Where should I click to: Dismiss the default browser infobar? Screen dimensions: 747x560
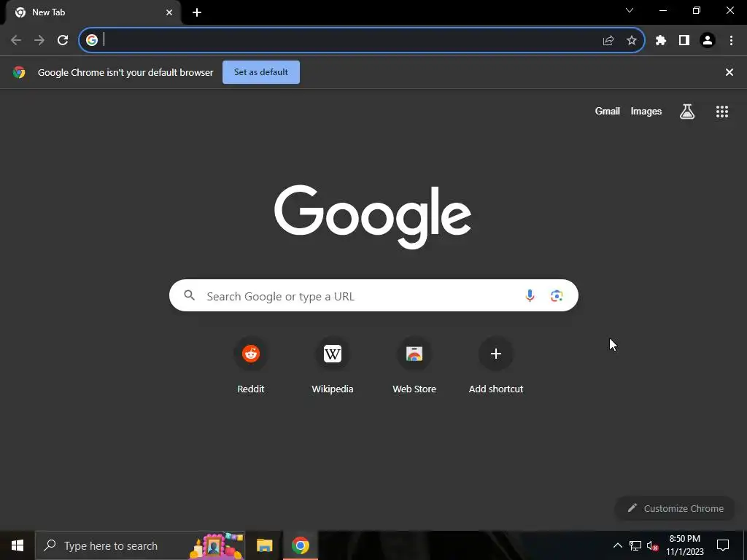click(x=729, y=72)
